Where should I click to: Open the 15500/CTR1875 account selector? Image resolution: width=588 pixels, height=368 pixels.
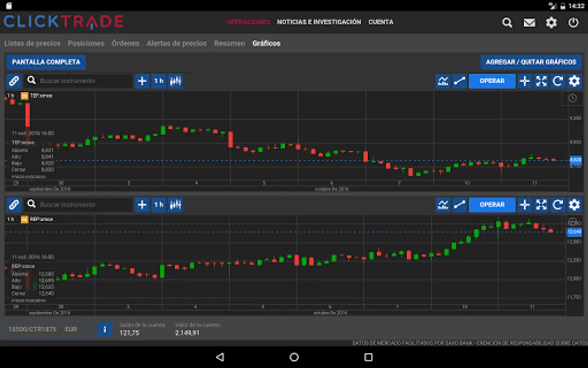[x=49, y=329]
